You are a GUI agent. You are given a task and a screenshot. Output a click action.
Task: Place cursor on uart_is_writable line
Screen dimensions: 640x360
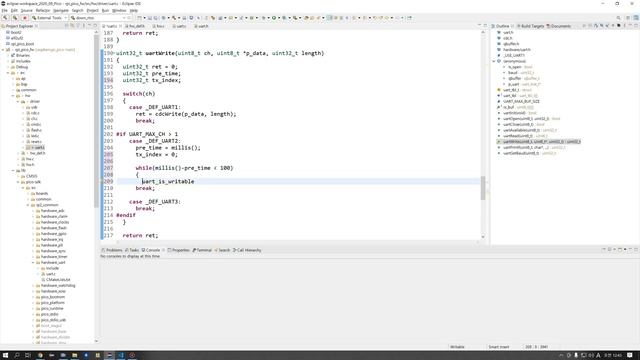pyautogui.click(x=168, y=182)
